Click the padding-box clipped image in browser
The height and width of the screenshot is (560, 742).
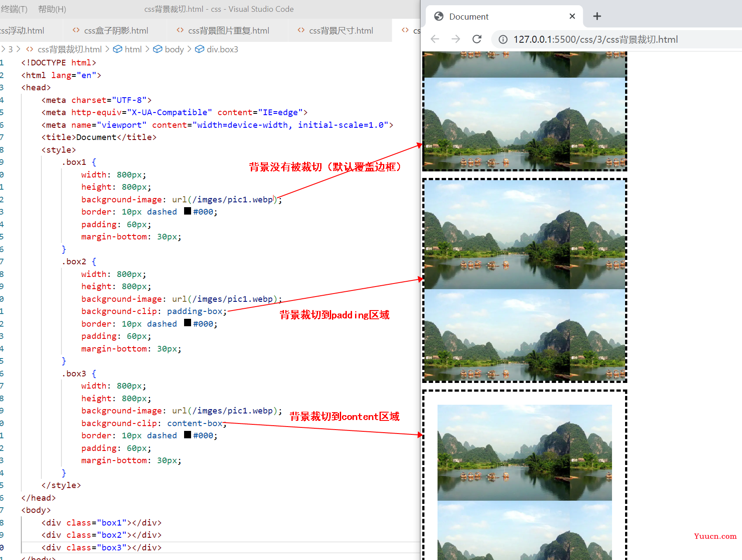tap(525, 280)
